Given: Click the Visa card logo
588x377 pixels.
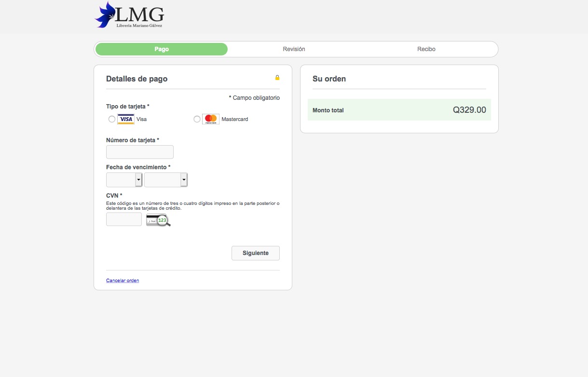Looking at the screenshot, I should (126, 119).
